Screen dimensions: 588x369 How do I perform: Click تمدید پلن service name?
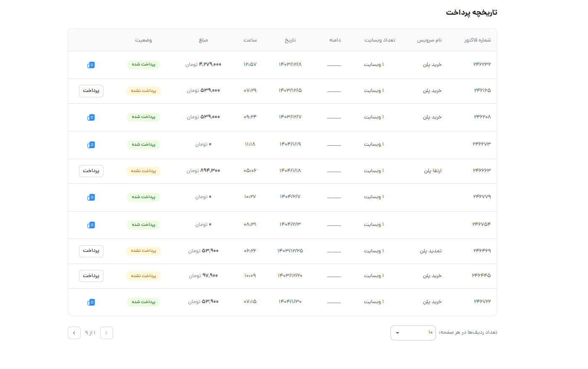tap(431, 251)
